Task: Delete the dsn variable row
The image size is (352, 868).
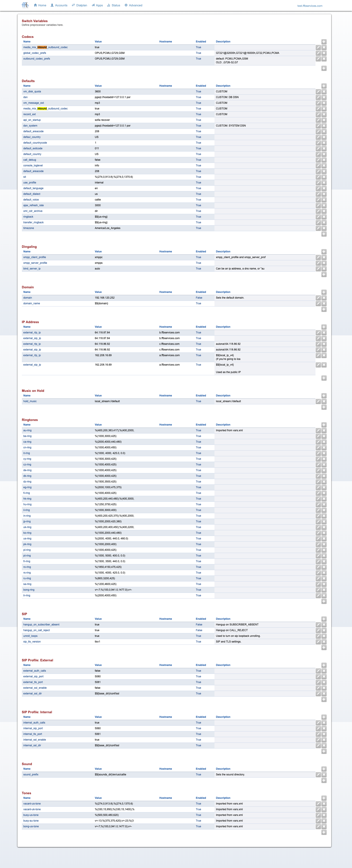Action: tap(324, 97)
